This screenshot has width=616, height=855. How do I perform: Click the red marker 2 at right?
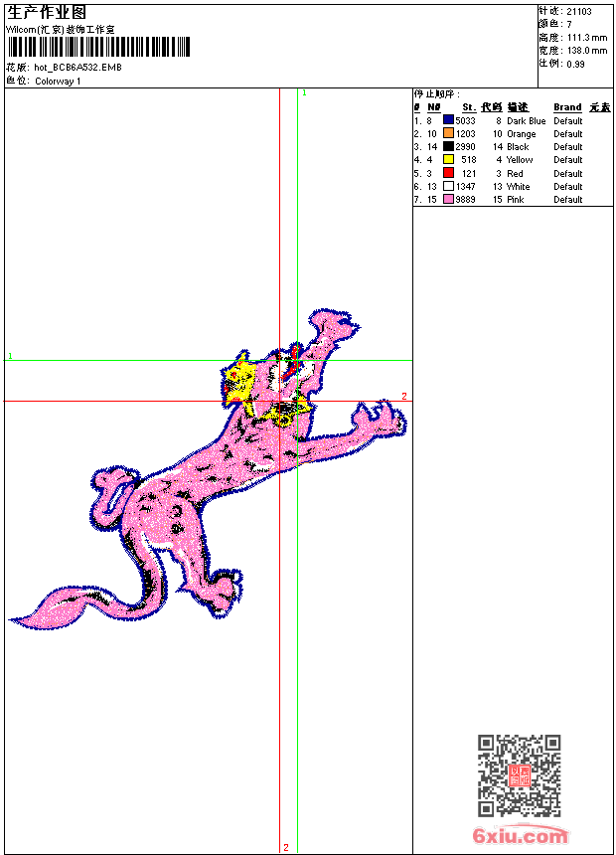404,396
